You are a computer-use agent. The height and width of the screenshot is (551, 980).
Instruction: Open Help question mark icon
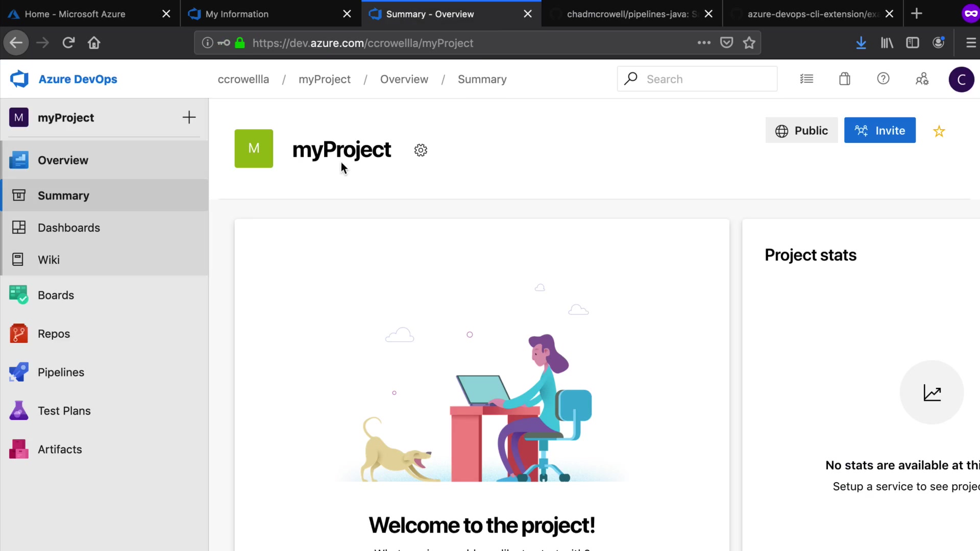pos(883,79)
